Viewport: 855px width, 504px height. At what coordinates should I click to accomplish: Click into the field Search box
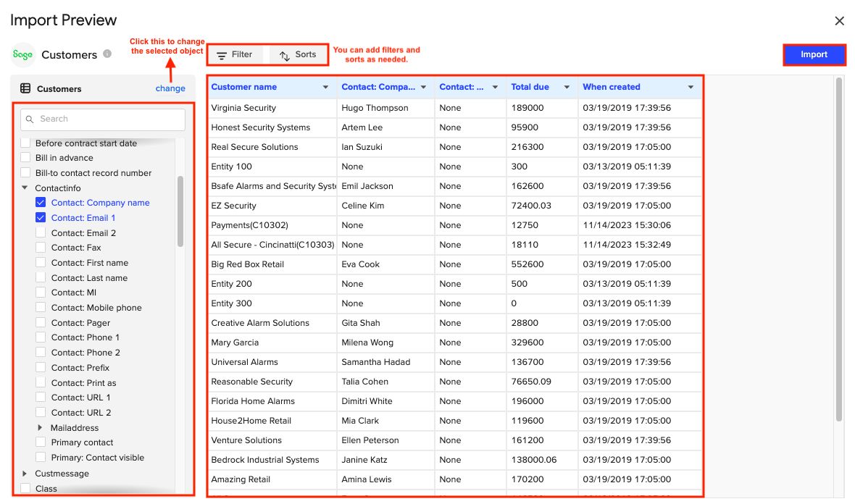click(103, 119)
